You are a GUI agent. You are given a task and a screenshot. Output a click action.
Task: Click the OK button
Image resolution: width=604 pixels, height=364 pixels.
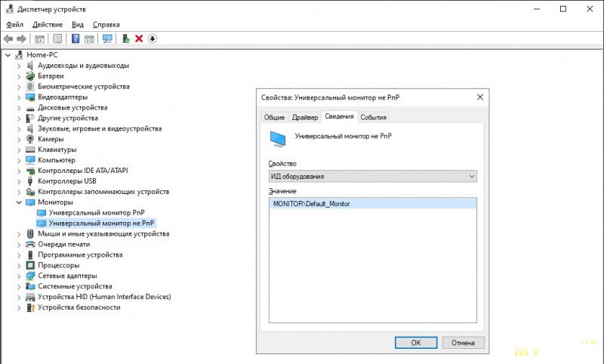click(x=416, y=342)
